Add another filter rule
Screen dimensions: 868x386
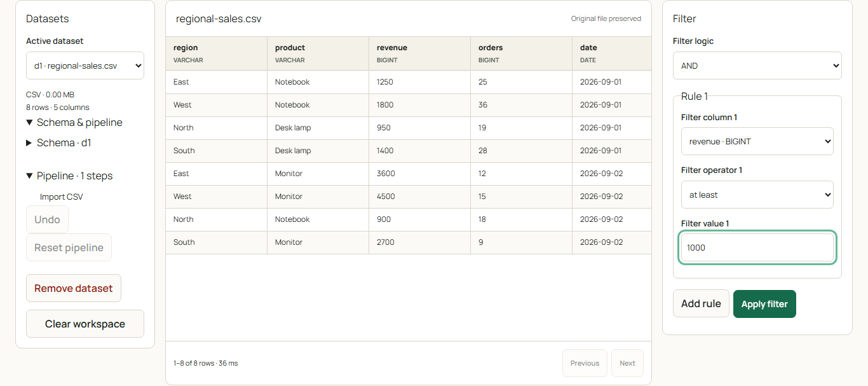pos(701,304)
